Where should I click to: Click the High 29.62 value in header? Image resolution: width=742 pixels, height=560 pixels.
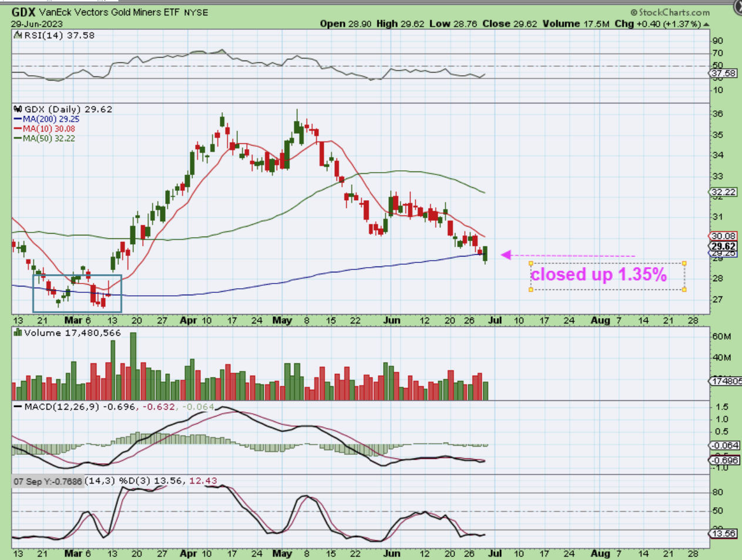click(400, 23)
